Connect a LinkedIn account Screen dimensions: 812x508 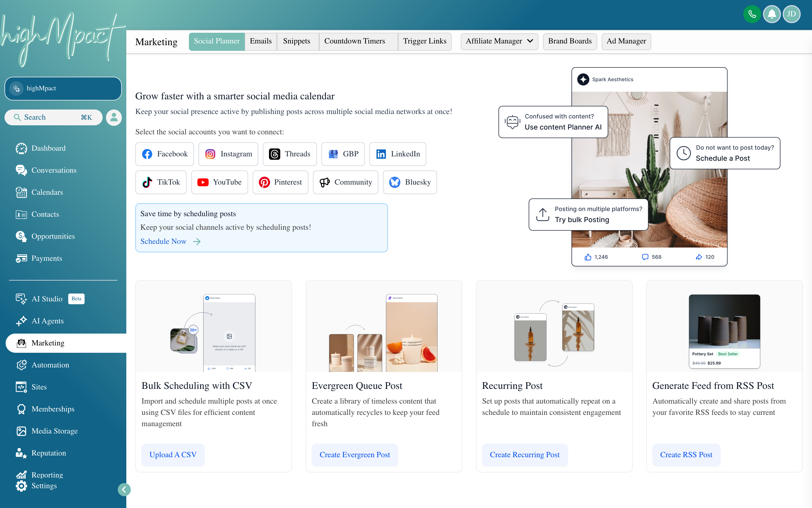[x=398, y=154]
